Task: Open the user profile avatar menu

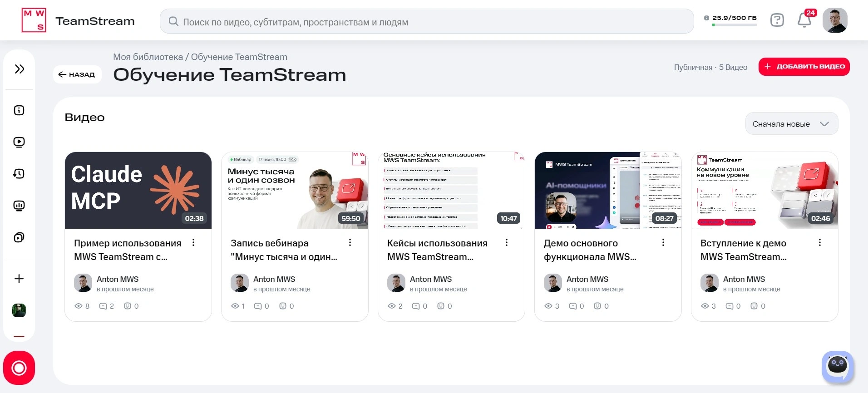Action: coord(835,20)
